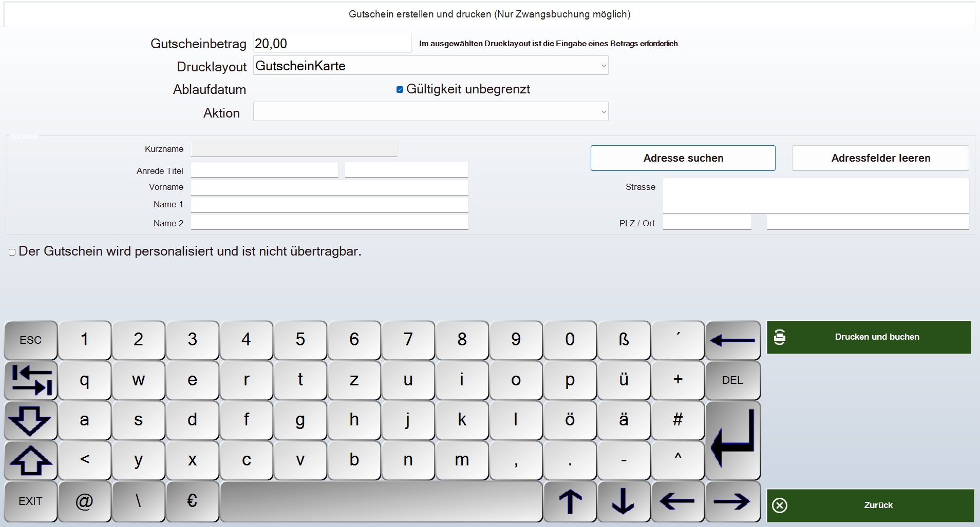This screenshot has height=527, width=980.
Task: Click the cursor up arrow key
Action: (570, 501)
